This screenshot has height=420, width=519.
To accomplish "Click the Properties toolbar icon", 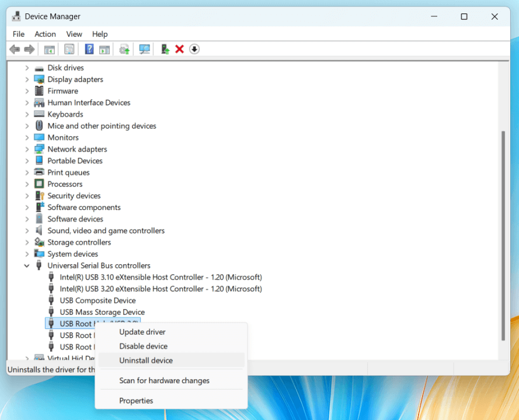I will pyautogui.click(x=69, y=49).
